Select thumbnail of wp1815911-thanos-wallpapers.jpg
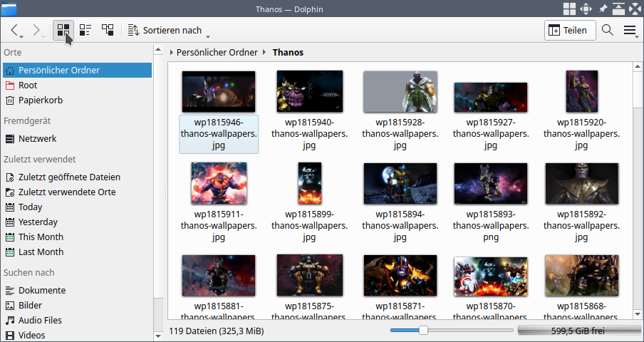 pos(219,183)
